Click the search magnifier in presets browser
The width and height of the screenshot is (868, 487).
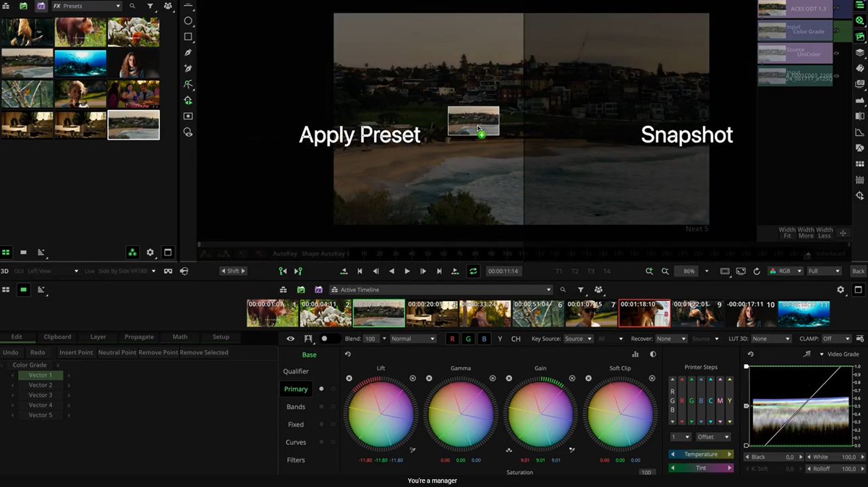pyautogui.click(x=132, y=6)
